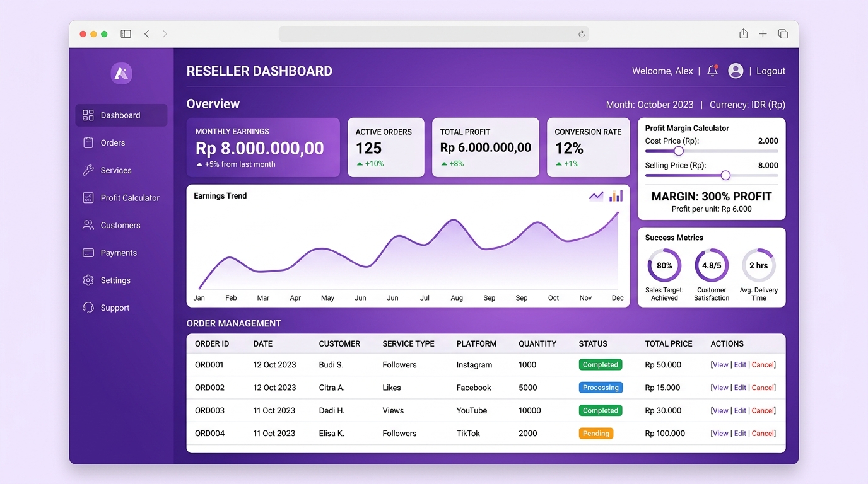Viewport: 868px width, 484px height.
Task: Click the app logo in the sidebar
Action: (x=122, y=73)
